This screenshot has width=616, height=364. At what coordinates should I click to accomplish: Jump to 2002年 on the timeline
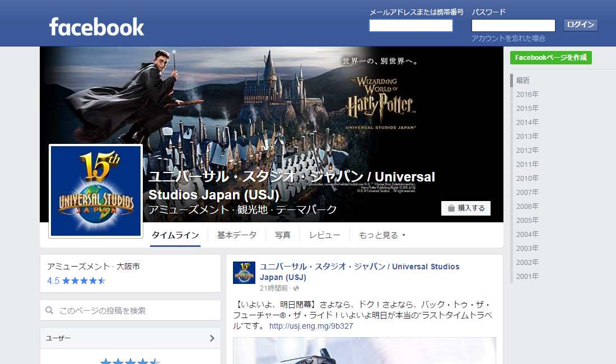point(527,262)
